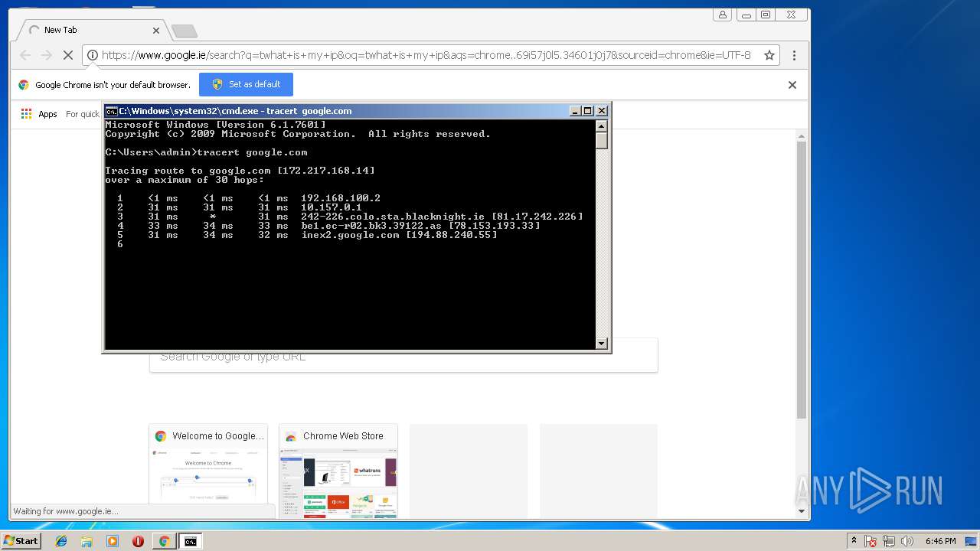Viewport: 980px width, 551px height.
Task: Open network tray icon
Action: (889, 541)
